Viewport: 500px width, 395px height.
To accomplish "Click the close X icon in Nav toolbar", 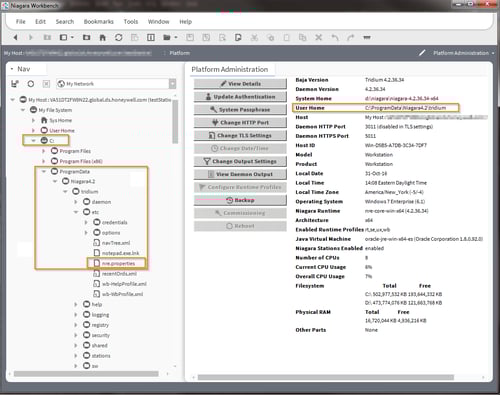I will coord(46,84).
